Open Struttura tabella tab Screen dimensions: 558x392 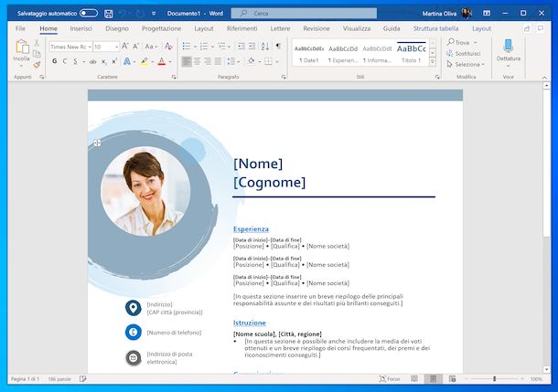click(x=436, y=28)
